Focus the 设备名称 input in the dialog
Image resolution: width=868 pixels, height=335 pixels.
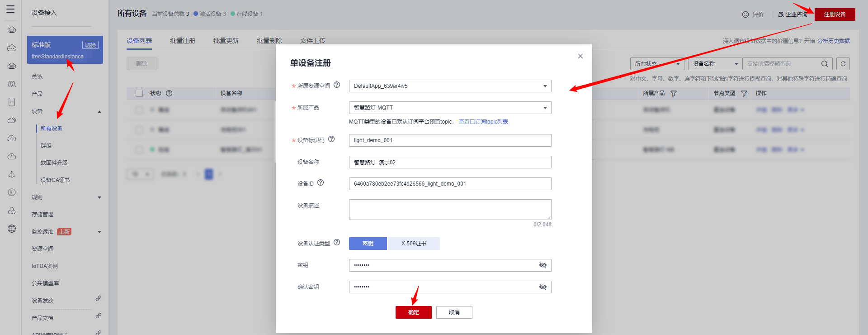450,162
